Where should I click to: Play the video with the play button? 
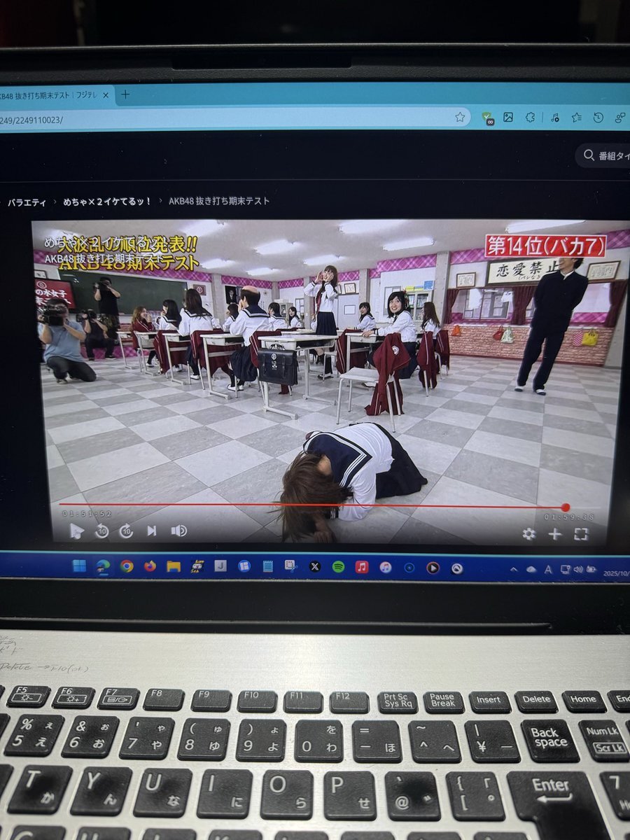[76, 531]
